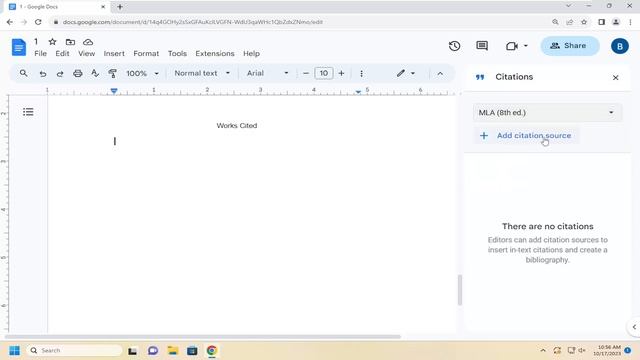Expand the side panel arrow
Screen dimensions: 640x360
coord(634,327)
